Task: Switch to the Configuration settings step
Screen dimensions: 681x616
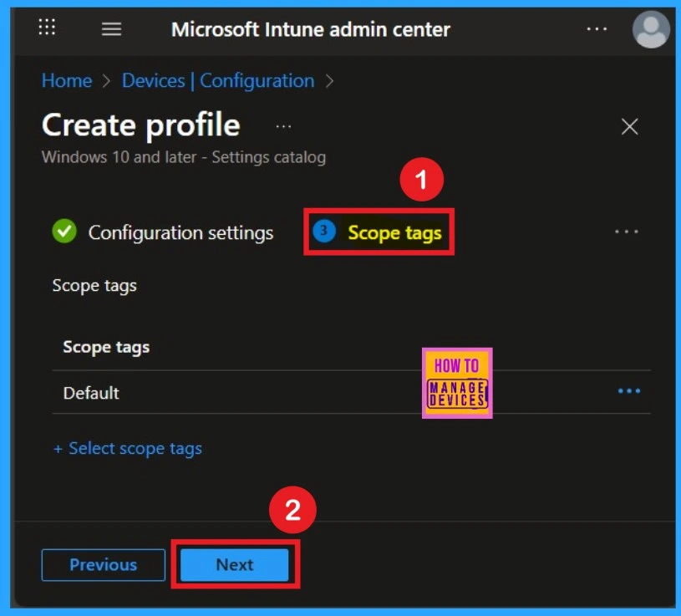Action: [180, 233]
